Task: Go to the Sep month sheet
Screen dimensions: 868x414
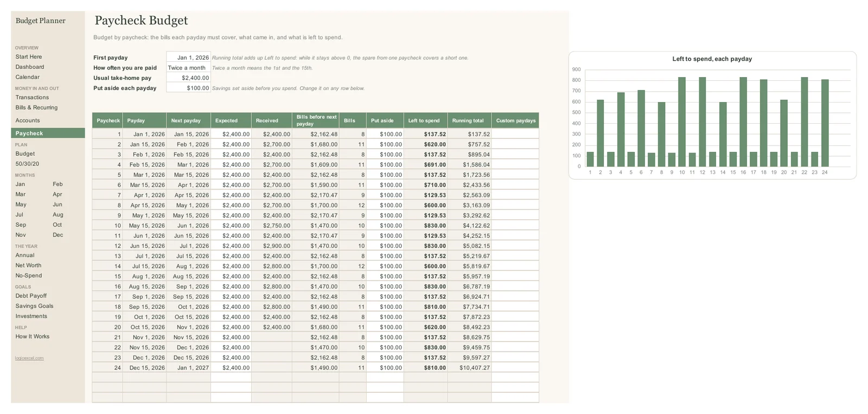Action: pos(21,225)
